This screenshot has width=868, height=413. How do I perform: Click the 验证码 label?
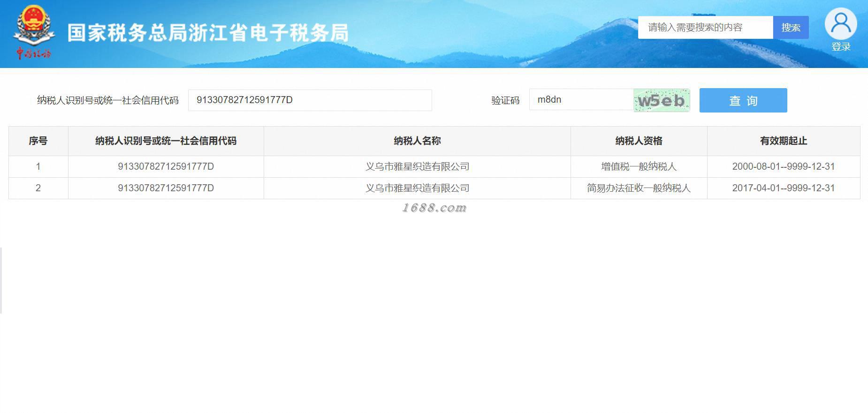click(505, 100)
